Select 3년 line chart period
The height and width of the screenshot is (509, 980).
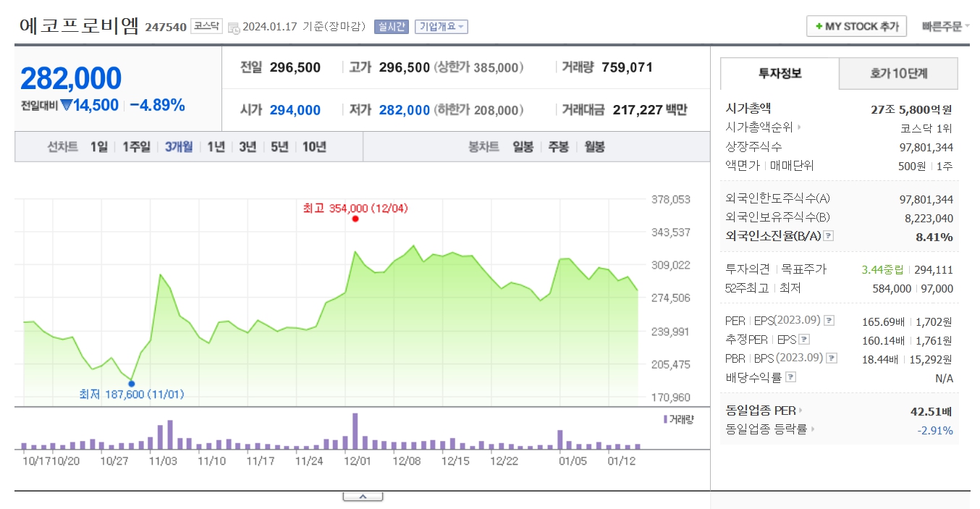248,147
